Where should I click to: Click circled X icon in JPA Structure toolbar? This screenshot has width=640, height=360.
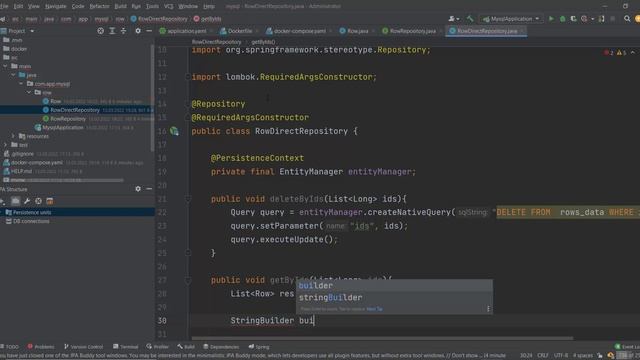pyautogui.click(x=38, y=201)
